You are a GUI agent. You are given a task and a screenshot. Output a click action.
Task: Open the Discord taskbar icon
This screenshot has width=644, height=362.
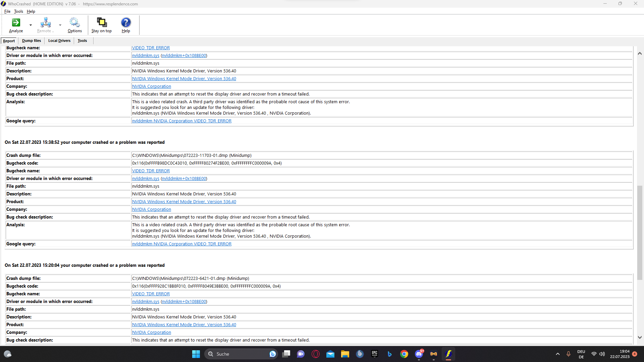point(419,354)
